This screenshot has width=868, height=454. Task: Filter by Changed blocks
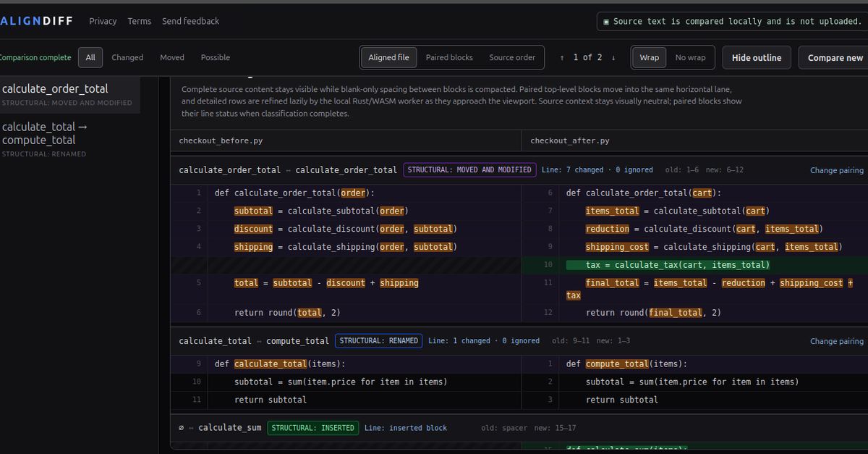tap(127, 57)
